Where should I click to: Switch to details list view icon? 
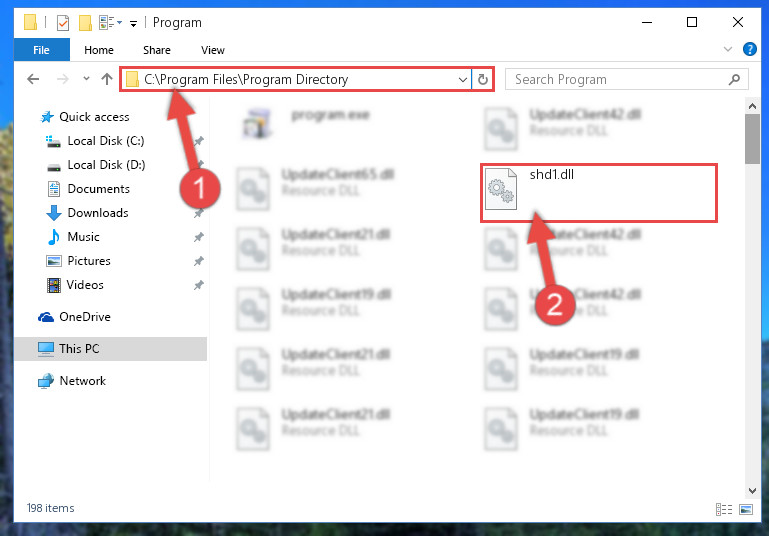click(x=724, y=510)
